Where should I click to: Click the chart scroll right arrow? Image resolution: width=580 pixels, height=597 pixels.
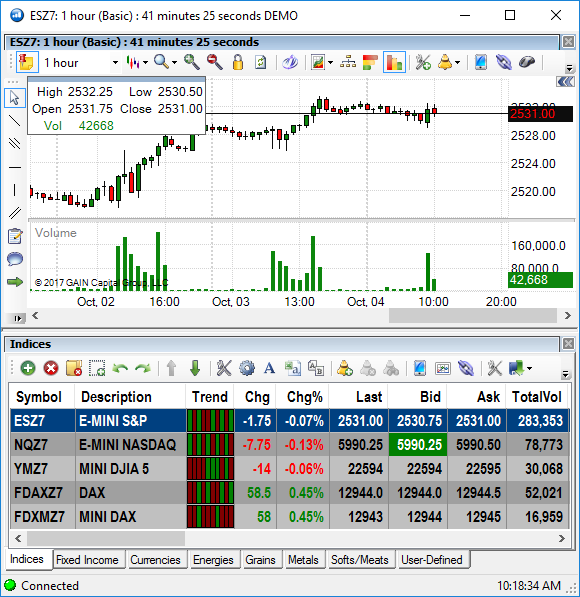coord(568,316)
